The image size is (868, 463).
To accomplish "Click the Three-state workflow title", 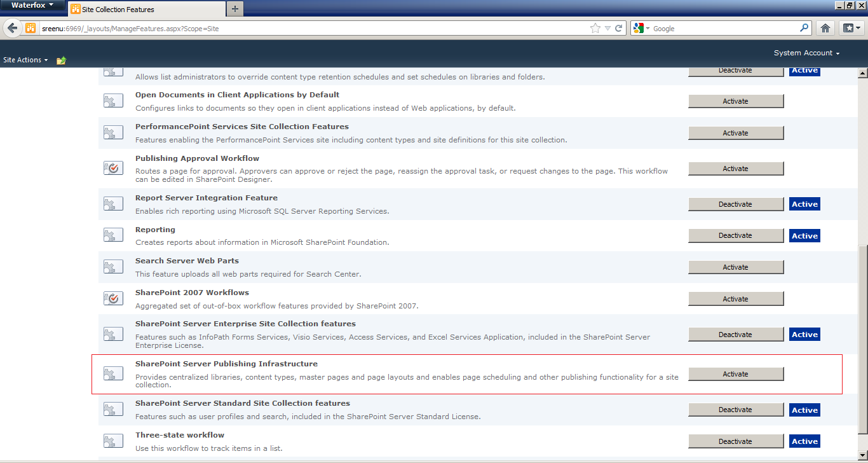I will click(180, 435).
